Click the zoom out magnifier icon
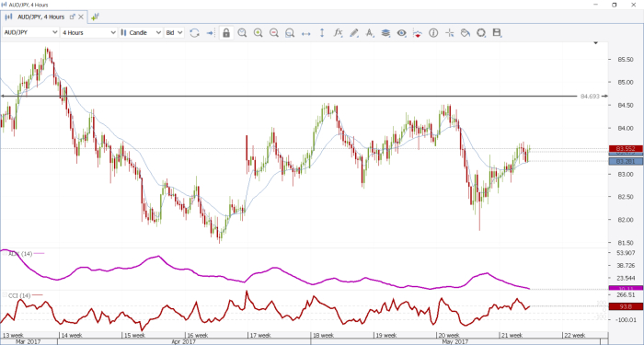This screenshot has width=644, height=345. point(274,33)
